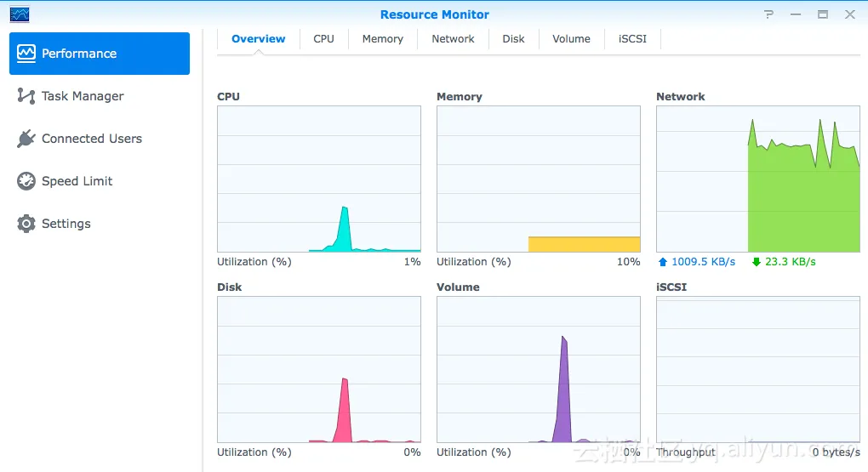868x472 pixels.
Task: Click the iSCSI 0 bytes/s value
Action: 837,452
